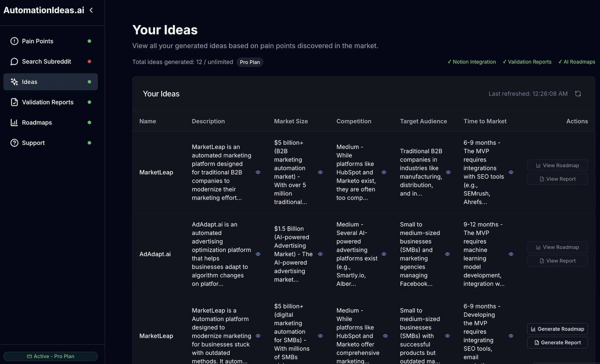
Task: Click the Roadmaps bar-chart icon
Action: click(x=14, y=122)
